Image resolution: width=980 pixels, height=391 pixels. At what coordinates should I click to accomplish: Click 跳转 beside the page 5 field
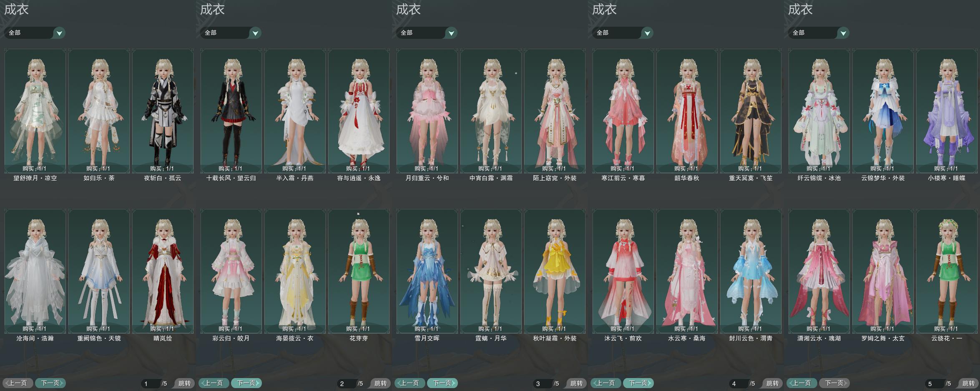click(x=968, y=383)
